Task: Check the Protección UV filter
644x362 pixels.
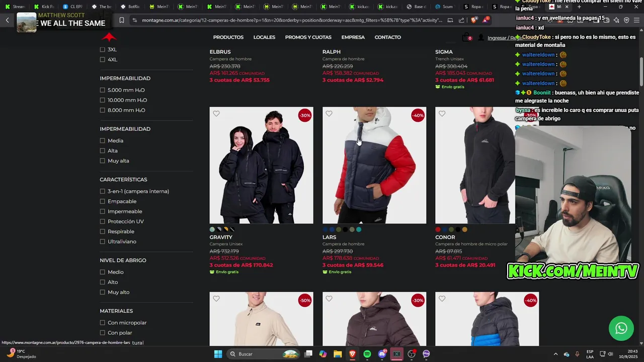Action: click(103, 221)
